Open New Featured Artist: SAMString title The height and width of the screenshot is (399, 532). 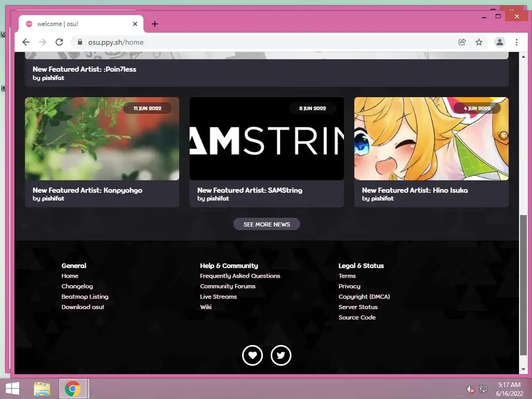click(250, 190)
